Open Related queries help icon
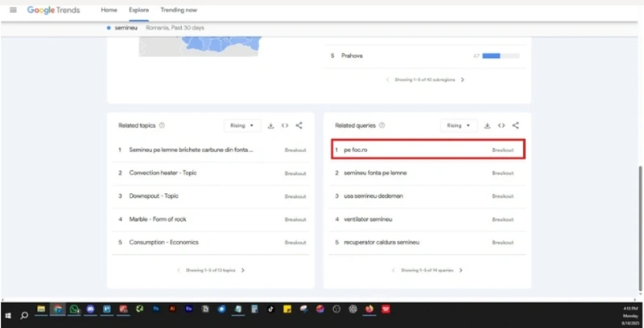Image resolution: width=644 pixels, height=328 pixels. point(382,125)
